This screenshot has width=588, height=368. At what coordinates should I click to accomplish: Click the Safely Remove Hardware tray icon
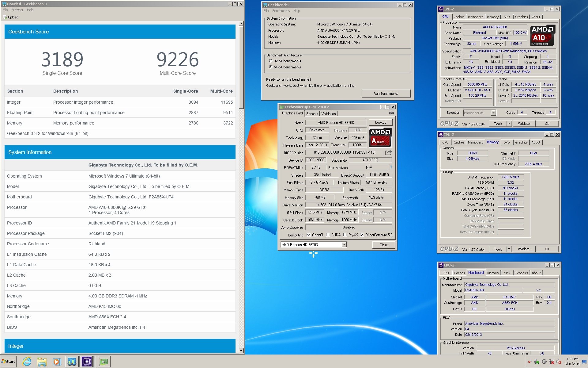point(537,362)
